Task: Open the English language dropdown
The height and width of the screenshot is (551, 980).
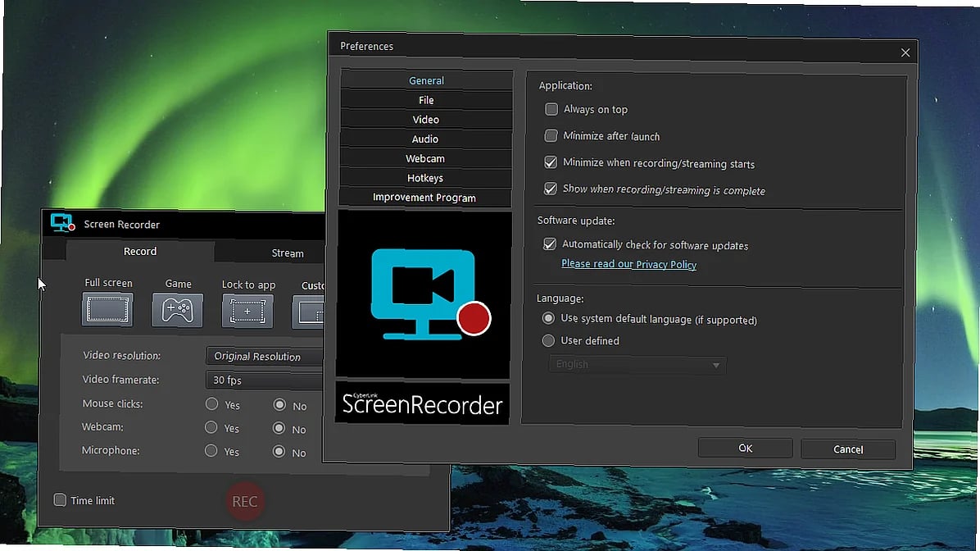Action: (637, 365)
